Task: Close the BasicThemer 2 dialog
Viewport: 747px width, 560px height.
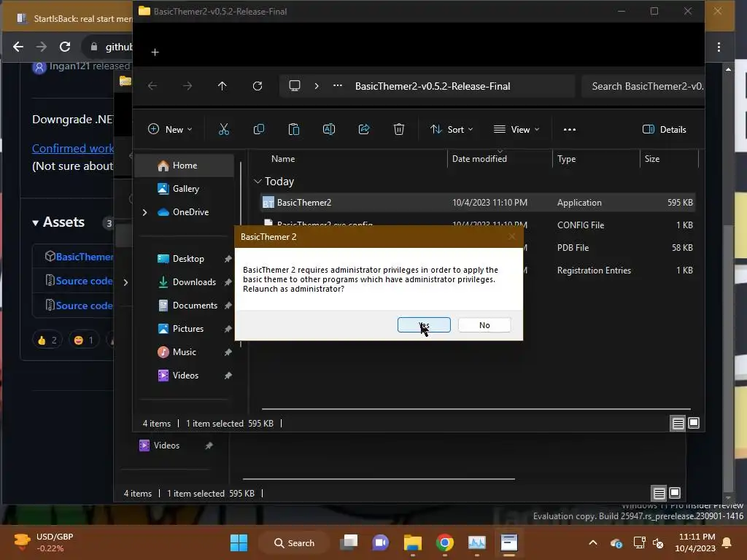Action: pos(512,236)
